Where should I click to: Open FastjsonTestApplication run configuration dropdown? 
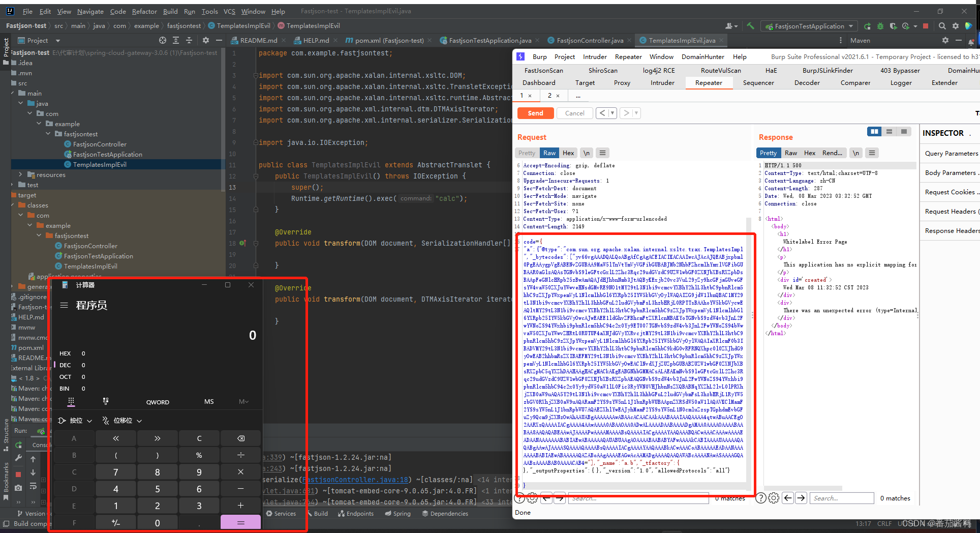(809, 26)
